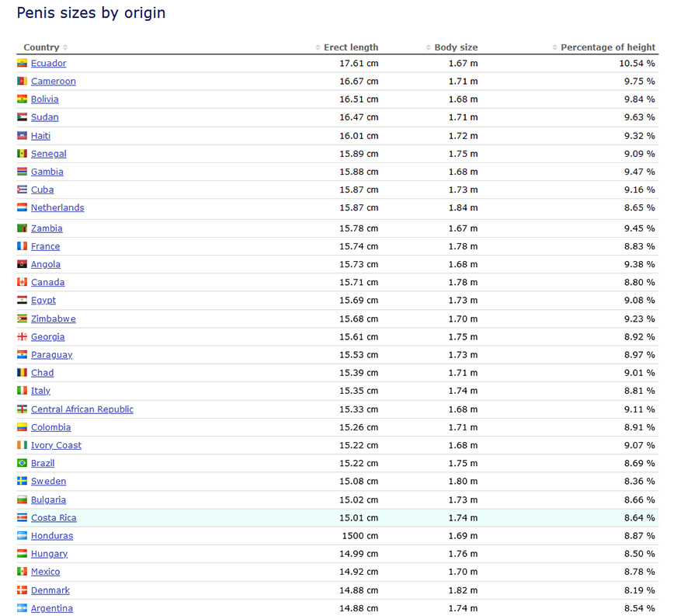Screen dimensions: 674x616
Task: Follow the Costa Rica link
Action: tap(54, 517)
